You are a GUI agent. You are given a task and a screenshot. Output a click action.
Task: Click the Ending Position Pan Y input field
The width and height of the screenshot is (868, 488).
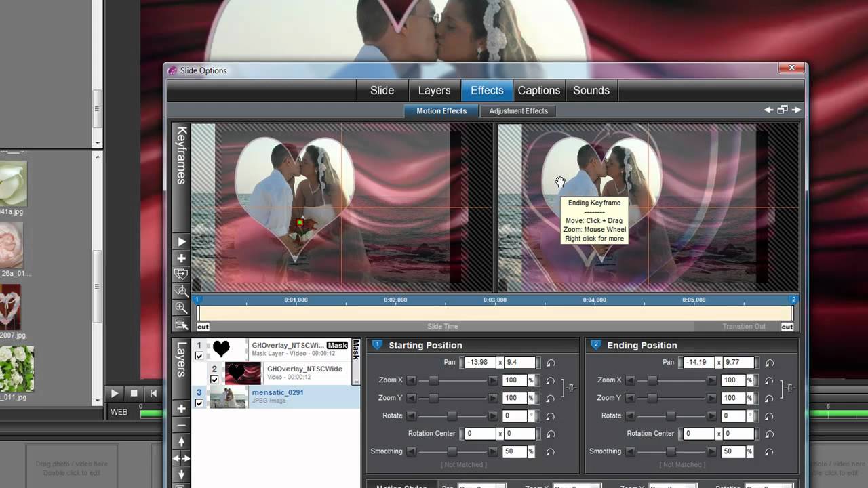738,363
